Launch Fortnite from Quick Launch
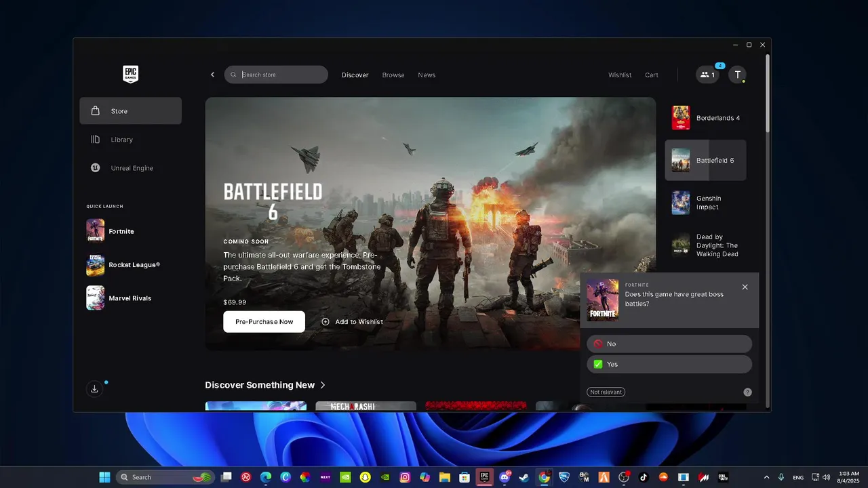Screen dimensions: 868x488 pos(110,231)
